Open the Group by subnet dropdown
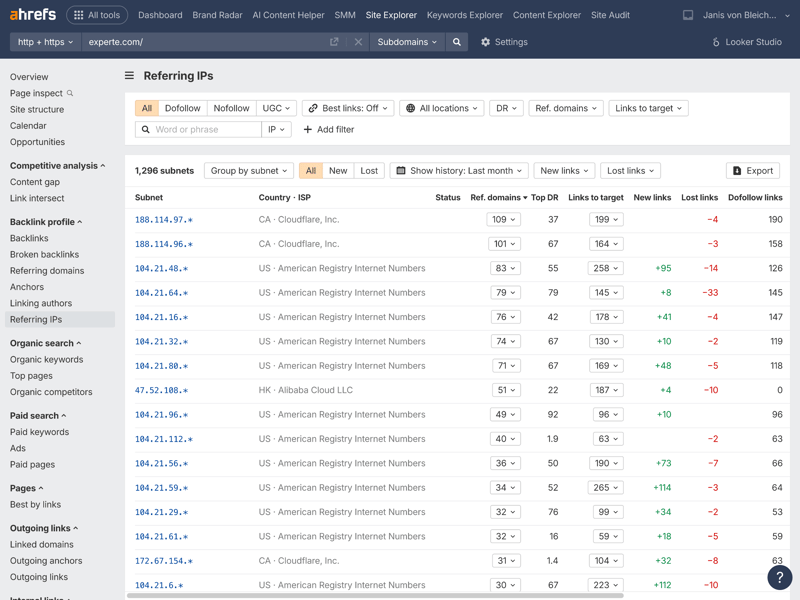Screen dimensions: 800x600 [x=249, y=171]
